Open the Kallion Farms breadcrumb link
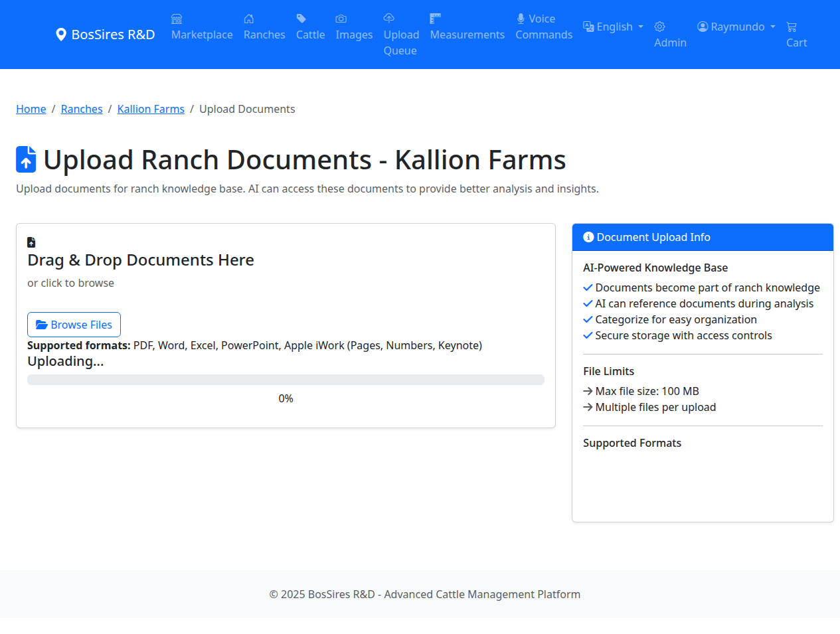 pos(151,109)
